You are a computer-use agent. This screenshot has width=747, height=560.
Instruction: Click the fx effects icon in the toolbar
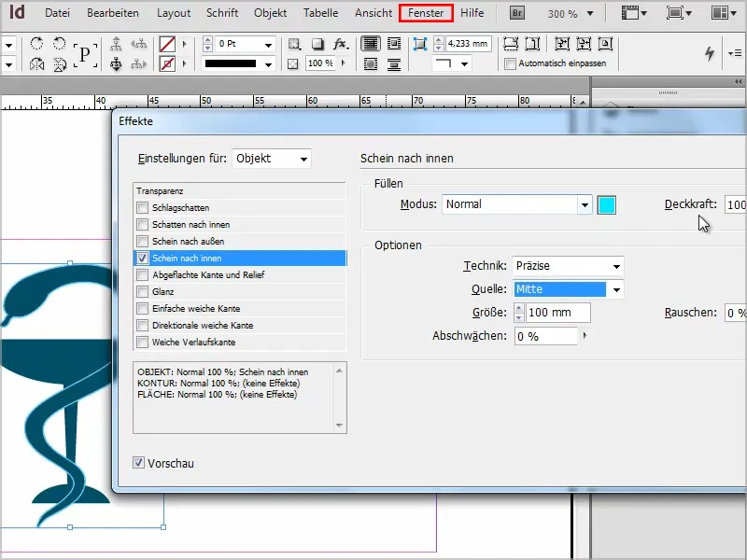pos(340,44)
